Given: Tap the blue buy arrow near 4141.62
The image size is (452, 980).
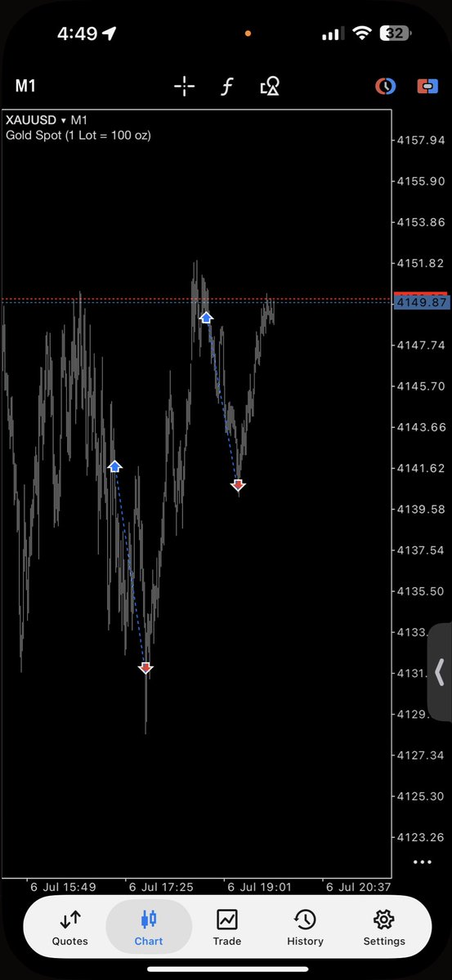Looking at the screenshot, I should click(114, 465).
